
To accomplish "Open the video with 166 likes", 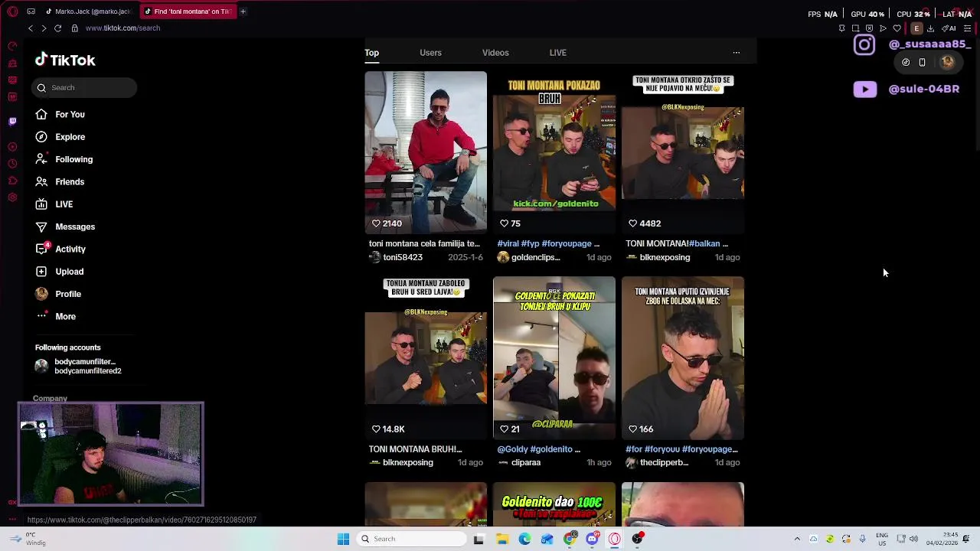I will coord(683,357).
